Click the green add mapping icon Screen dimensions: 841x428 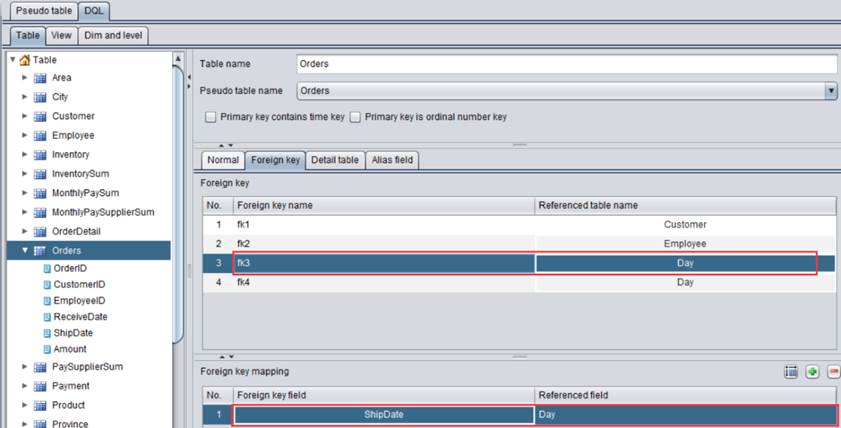tap(812, 372)
